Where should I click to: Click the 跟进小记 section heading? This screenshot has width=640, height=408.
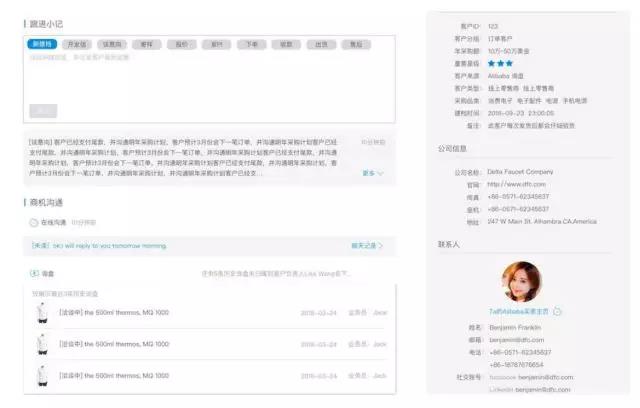[46, 24]
